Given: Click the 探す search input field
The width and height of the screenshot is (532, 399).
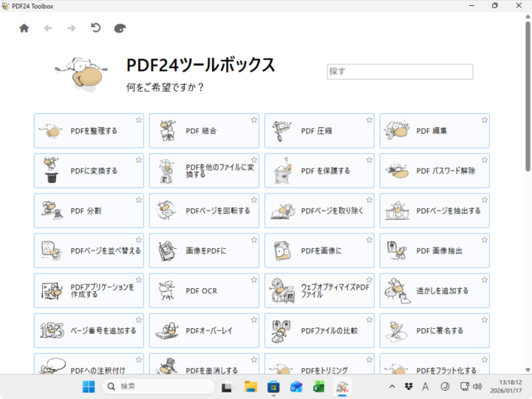Looking at the screenshot, I should pyautogui.click(x=400, y=72).
